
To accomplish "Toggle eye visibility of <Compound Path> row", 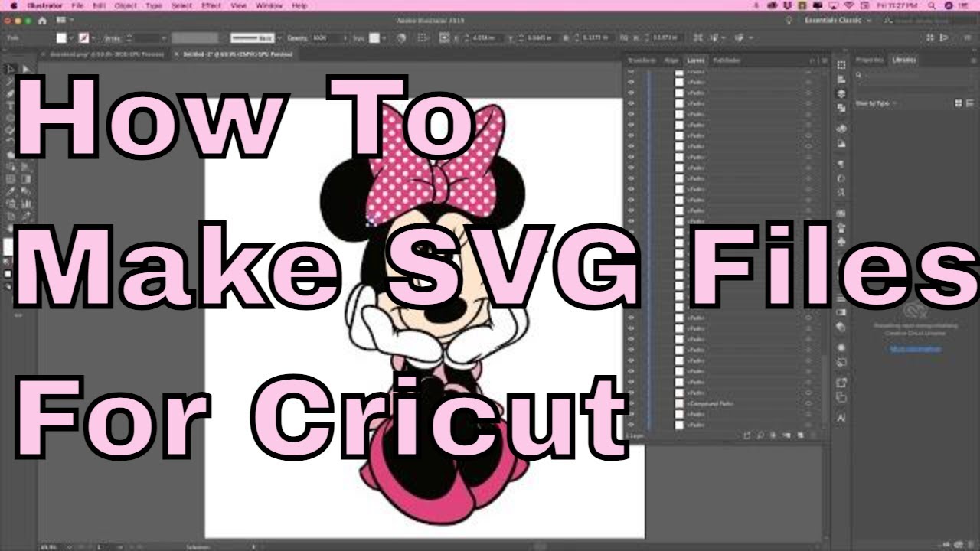I will (631, 403).
